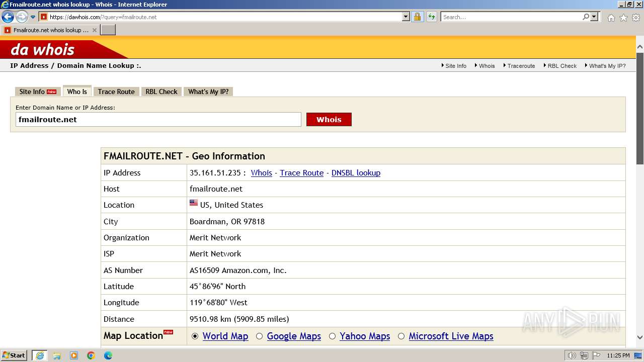Click the FMAILROUTE.NET - Geo Information heading
The image size is (644, 362).
[x=184, y=156]
